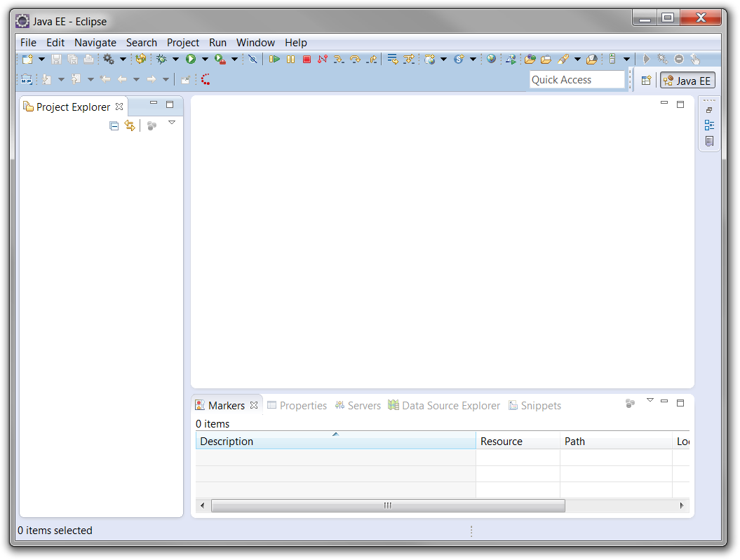Click the Skip All Breakpoints icon
This screenshot has width=740, height=560.
[x=253, y=60]
